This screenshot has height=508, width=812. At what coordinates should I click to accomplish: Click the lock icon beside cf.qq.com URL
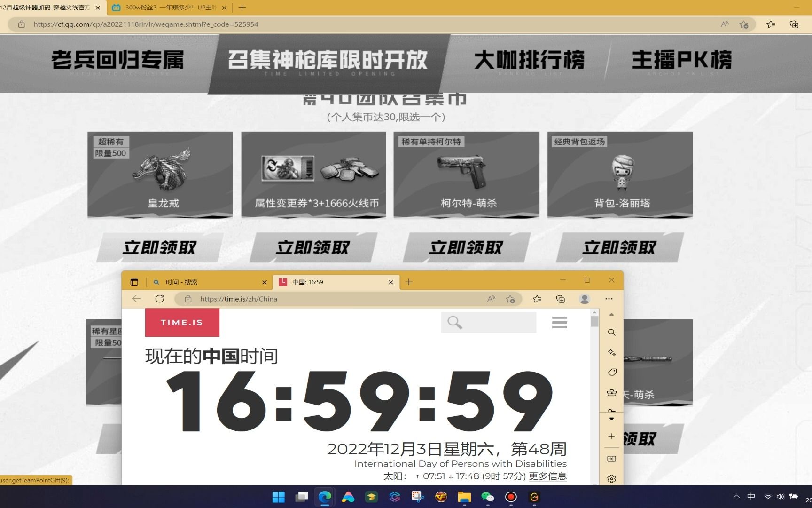click(x=22, y=24)
